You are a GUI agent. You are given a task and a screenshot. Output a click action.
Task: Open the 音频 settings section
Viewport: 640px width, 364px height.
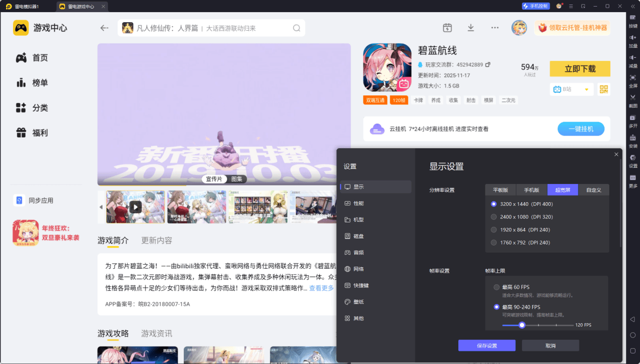(376, 253)
